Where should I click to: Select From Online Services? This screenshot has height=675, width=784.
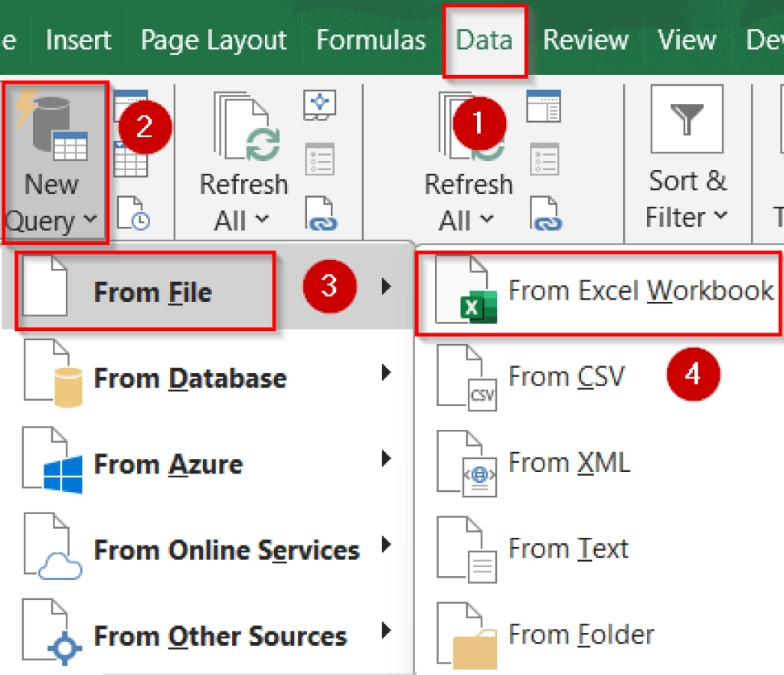[226, 548]
